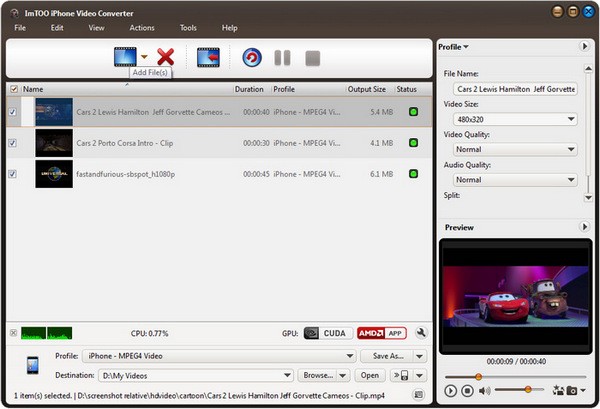The image size is (600, 409).
Task: Play the preview video
Action: click(451, 389)
